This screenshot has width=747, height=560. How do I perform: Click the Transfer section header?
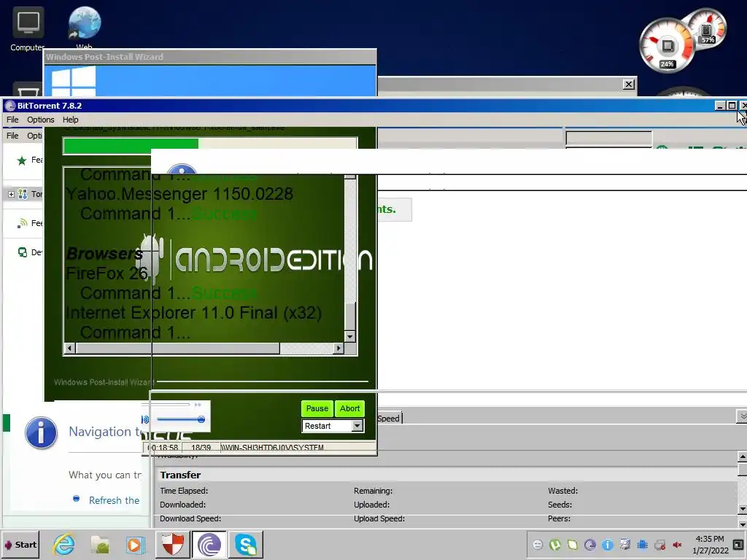[x=180, y=475]
